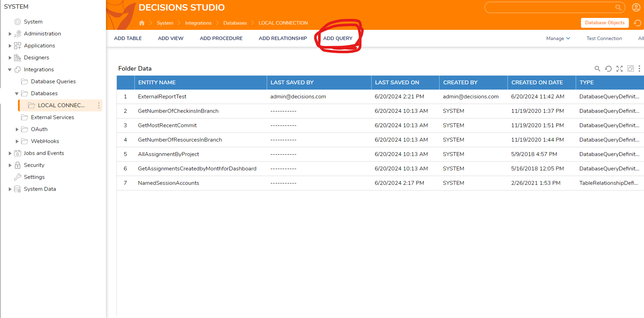The height and width of the screenshot is (318, 644).
Task: Click the Applications grid icon
Action: [x=18, y=46]
